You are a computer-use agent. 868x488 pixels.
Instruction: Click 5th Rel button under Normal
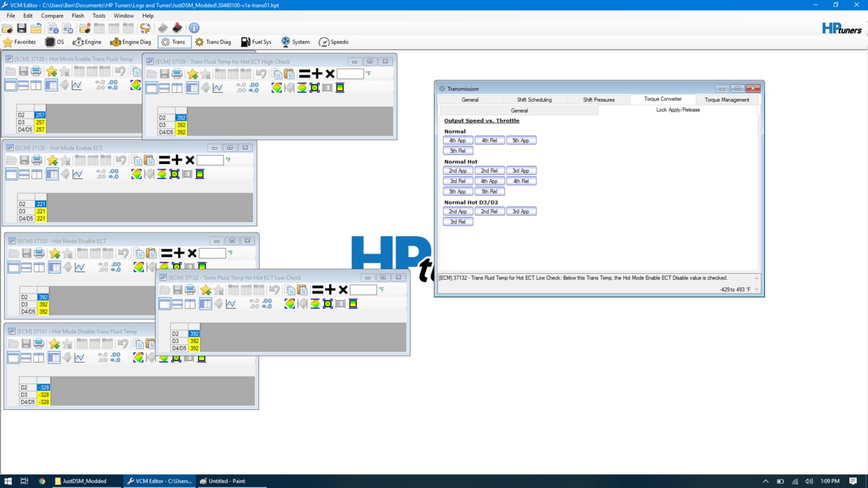coord(458,150)
